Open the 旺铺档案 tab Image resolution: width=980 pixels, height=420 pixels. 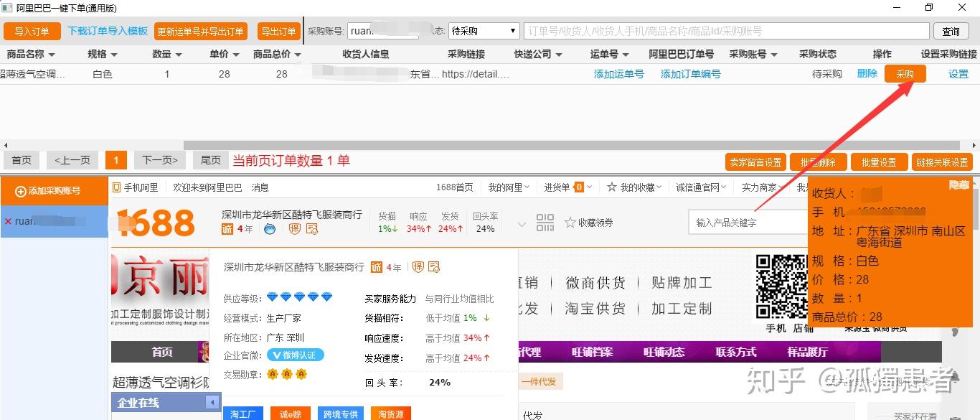coord(592,352)
